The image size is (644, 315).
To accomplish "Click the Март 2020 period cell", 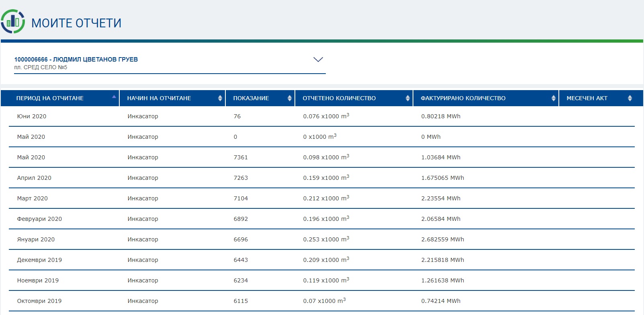I will pos(32,198).
